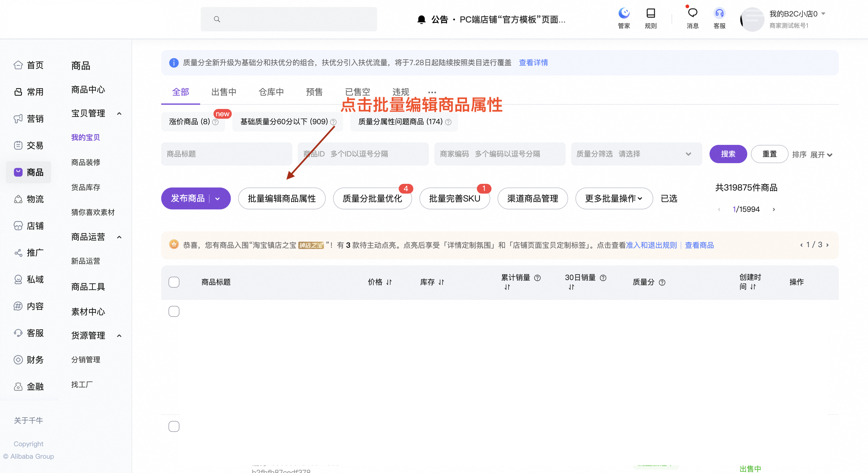868x473 pixels.
Task: Select 商品 in the left sidebar
Action: coord(29,172)
